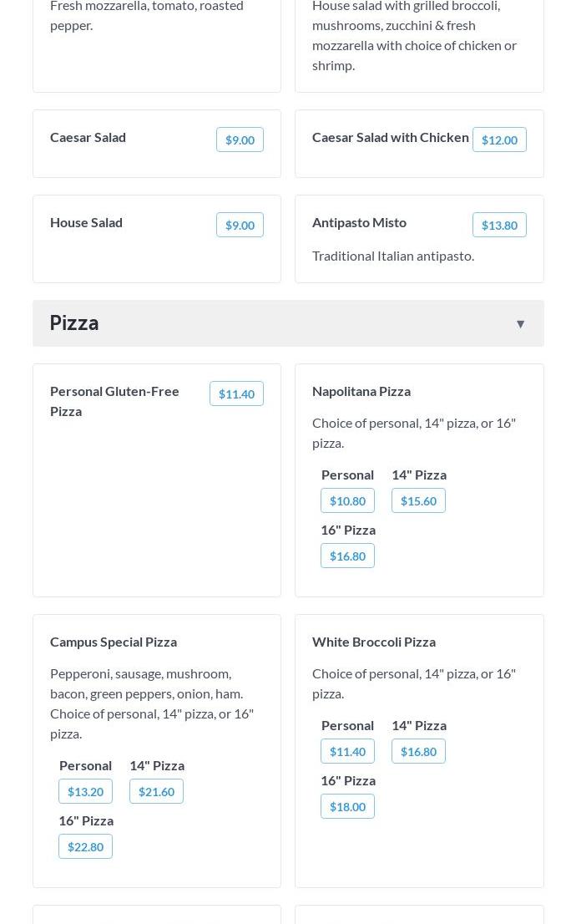
Task: Choose House Salad $9.00 price
Action: 240,225
